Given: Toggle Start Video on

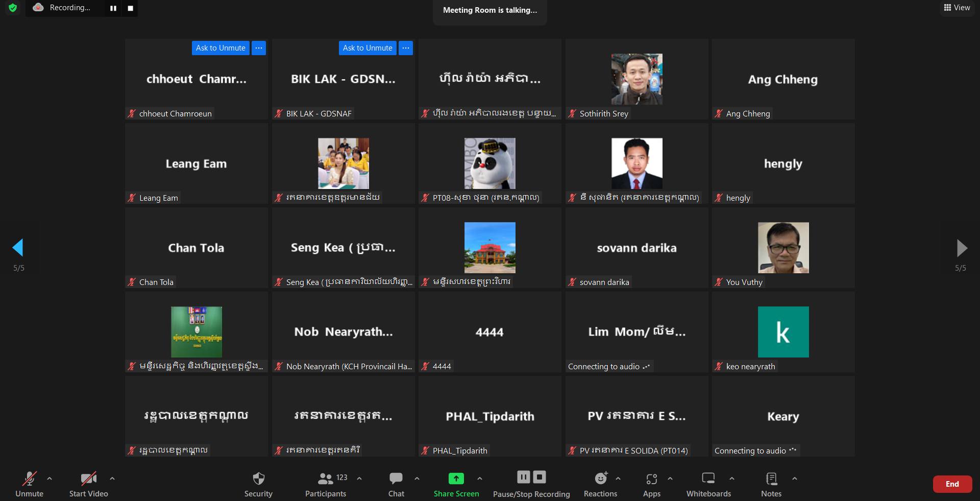Looking at the screenshot, I should [x=88, y=479].
